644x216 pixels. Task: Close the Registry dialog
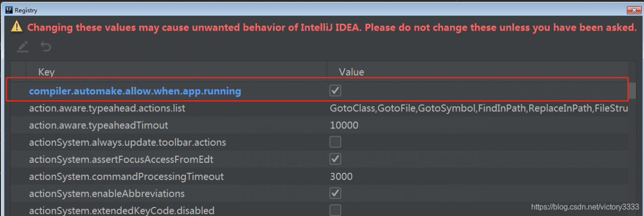click(x=633, y=10)
